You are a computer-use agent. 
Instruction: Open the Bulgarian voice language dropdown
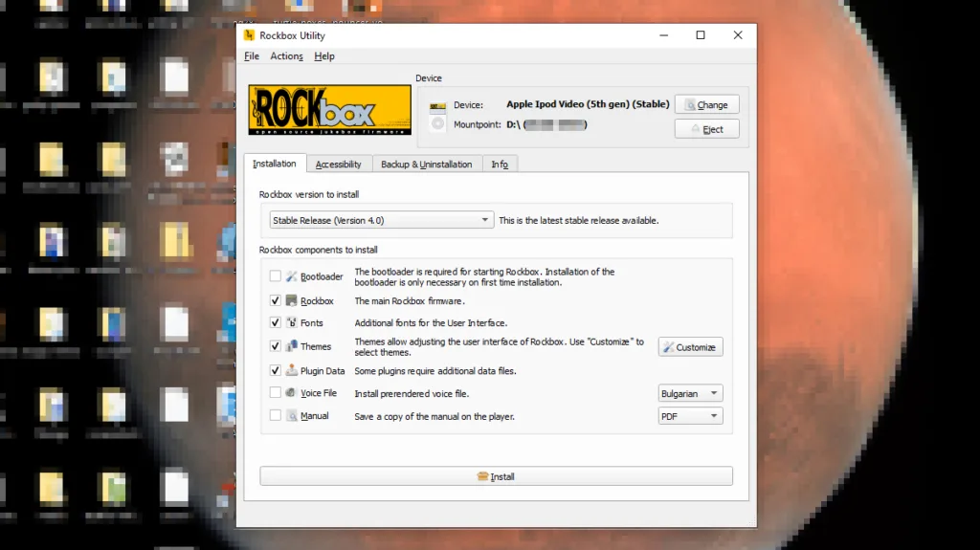690,393
